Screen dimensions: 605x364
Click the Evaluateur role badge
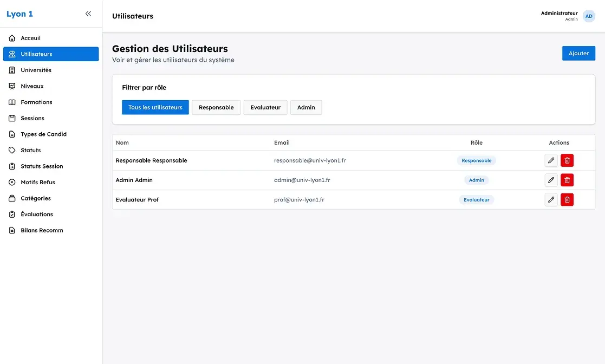click(x=477, y=199)
